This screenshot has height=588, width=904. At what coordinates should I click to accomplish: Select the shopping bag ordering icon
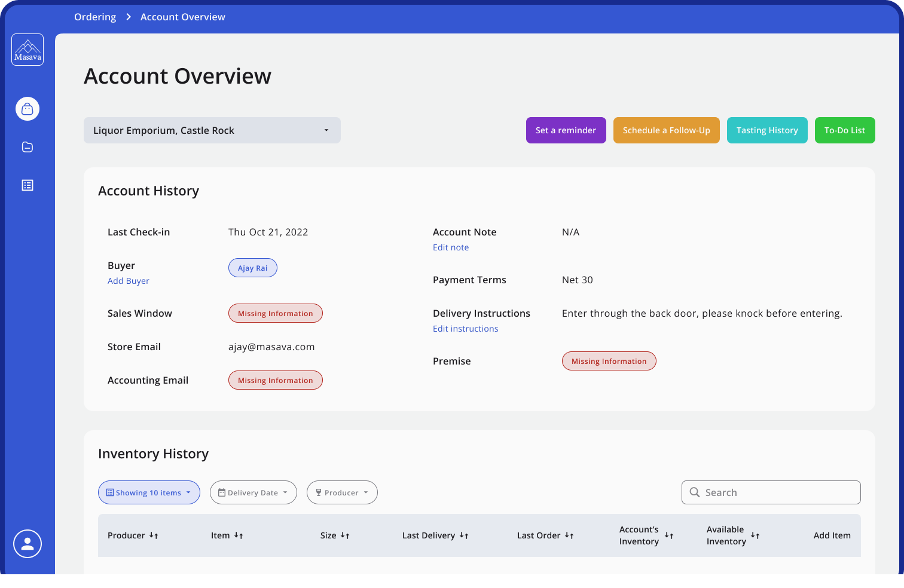click(x=28, y=109)
